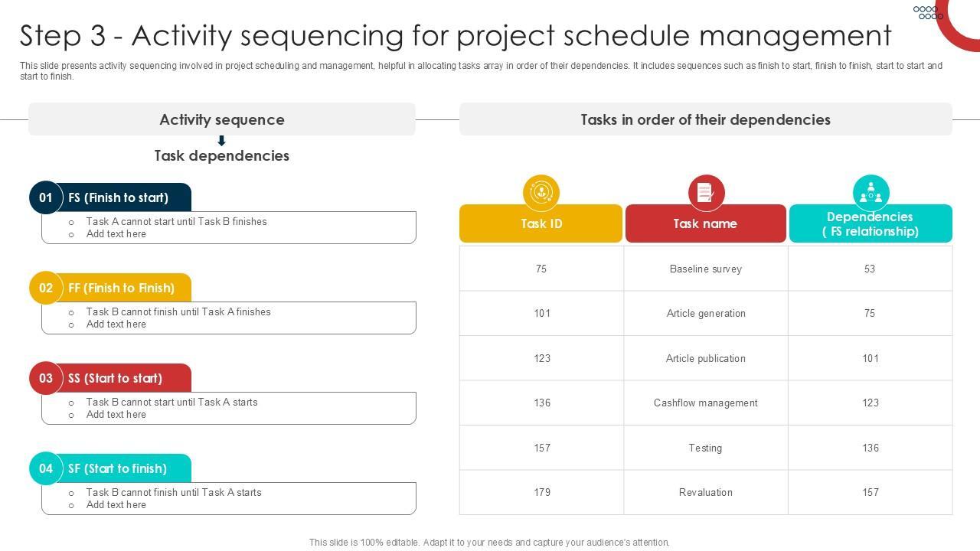
Task: Click the Task dependencies subtitle text
Action: pyautogui.click(x=222, y=155)
